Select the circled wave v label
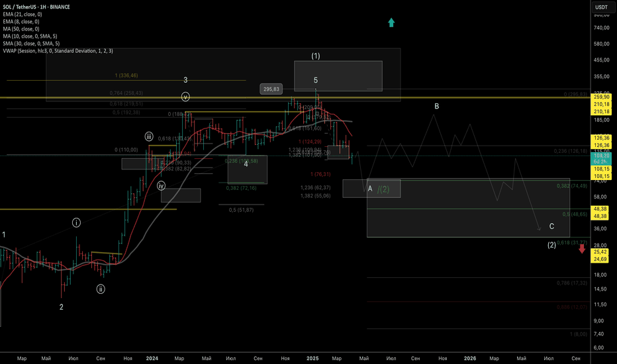The image size is (617, 364). click(x=185, y=97)
